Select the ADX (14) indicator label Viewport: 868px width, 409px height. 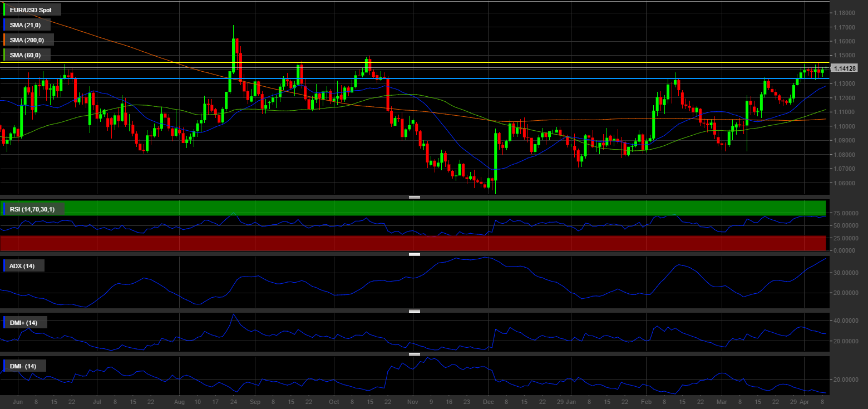(x=22, y=266)
